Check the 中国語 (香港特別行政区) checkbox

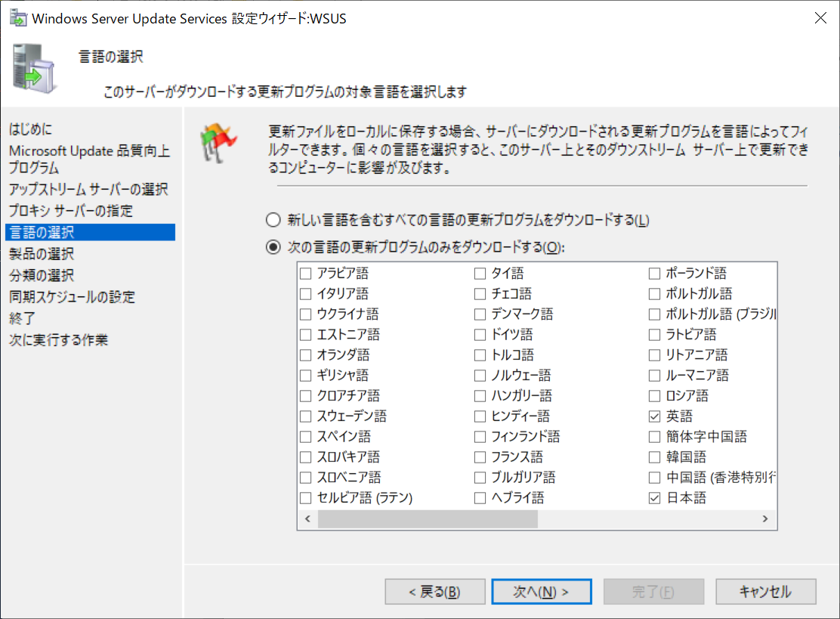pos(654,478)
